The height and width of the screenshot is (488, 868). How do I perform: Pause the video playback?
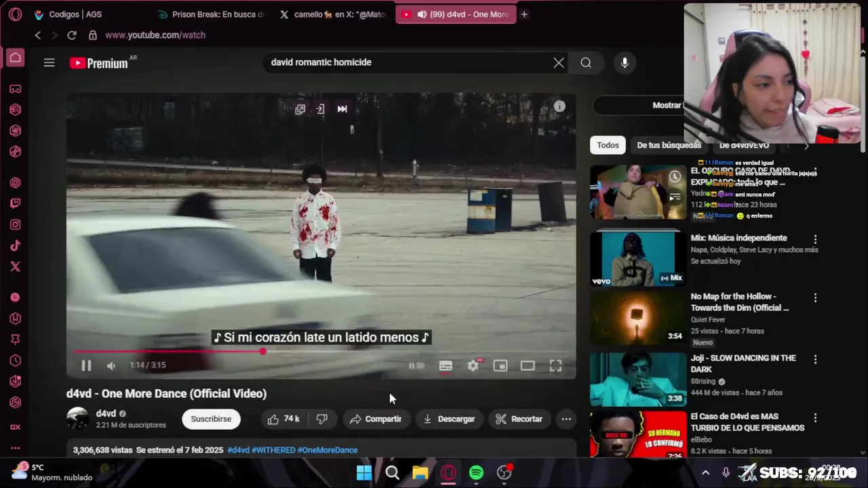pos(86,365)
